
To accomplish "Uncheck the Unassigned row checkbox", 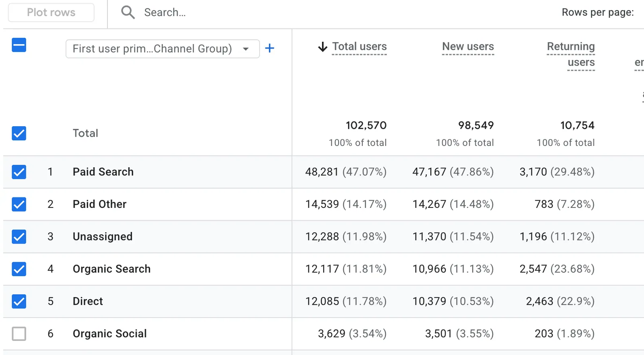I will [19, 236].
